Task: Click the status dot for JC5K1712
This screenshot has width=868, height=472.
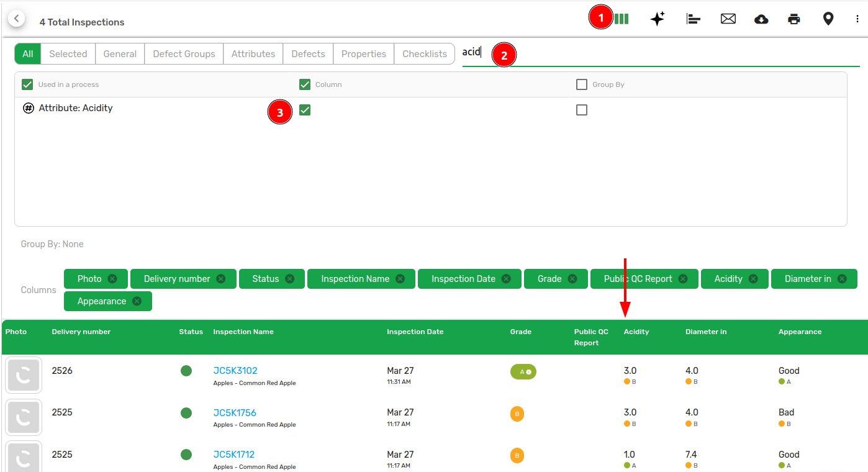Action: [x=186, y=455]
